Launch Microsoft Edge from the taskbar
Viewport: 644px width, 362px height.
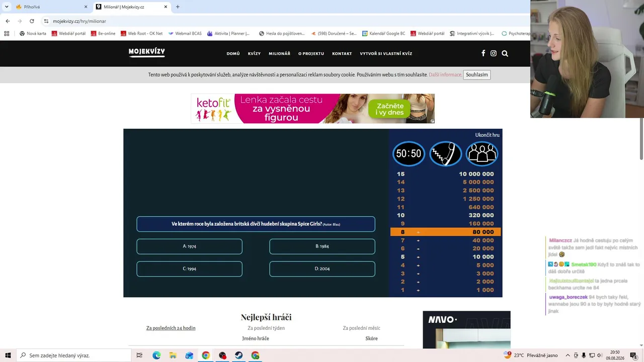(x=156, y=355)
